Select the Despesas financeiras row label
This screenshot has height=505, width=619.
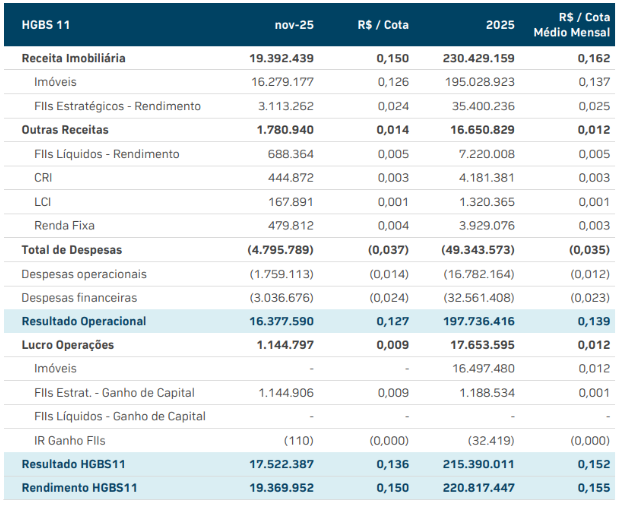tap(80, 298)
